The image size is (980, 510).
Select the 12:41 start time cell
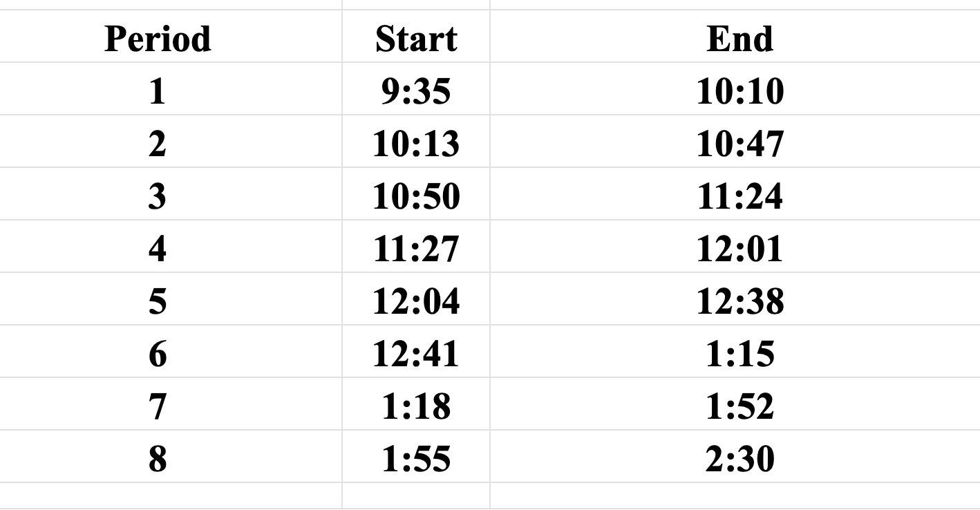point(416,354)
